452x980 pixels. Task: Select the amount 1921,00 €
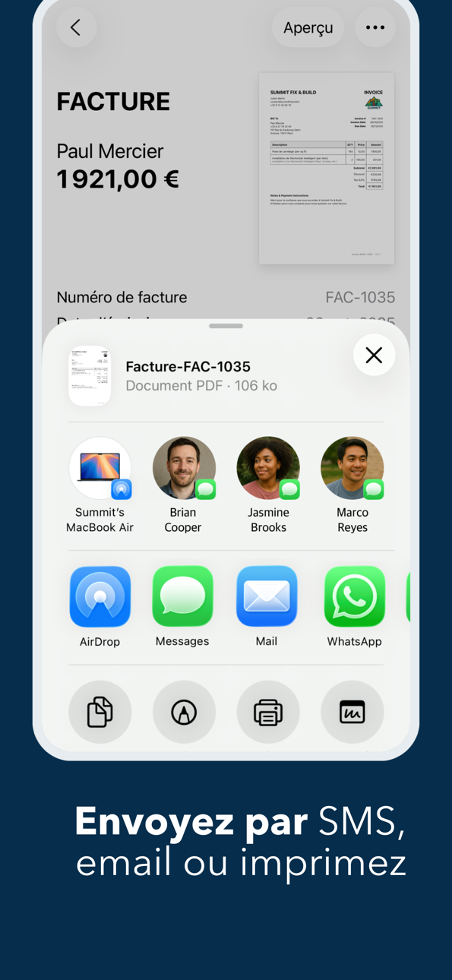pyautogui.click(x=118, y=179)
